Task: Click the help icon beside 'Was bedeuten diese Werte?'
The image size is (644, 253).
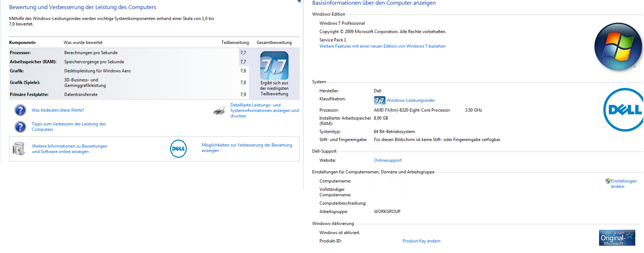Action: pyautogui.click(x=20, y=110)
